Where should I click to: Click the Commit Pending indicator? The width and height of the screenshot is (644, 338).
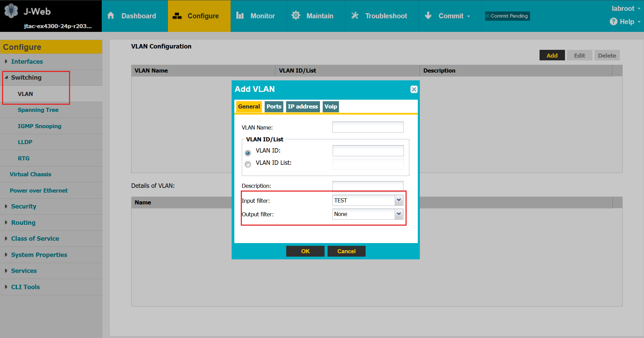pos(507,16)
